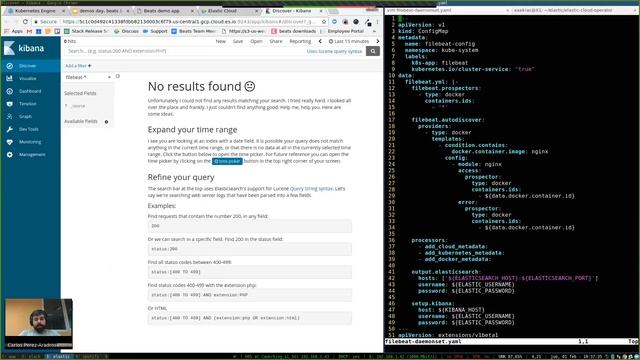Open Monitoring in Kibana sidebar
Screen dimensions: 640x360
click(x=30, y=142)
